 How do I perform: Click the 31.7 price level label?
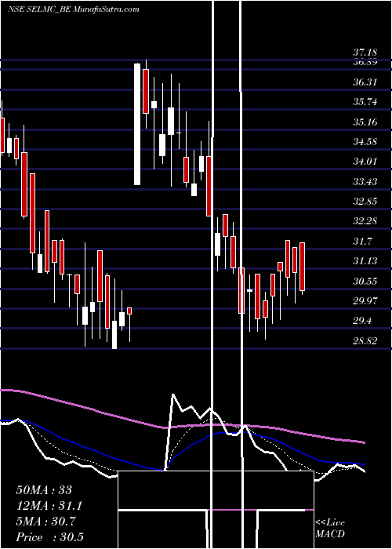click(x=362, y=242)
